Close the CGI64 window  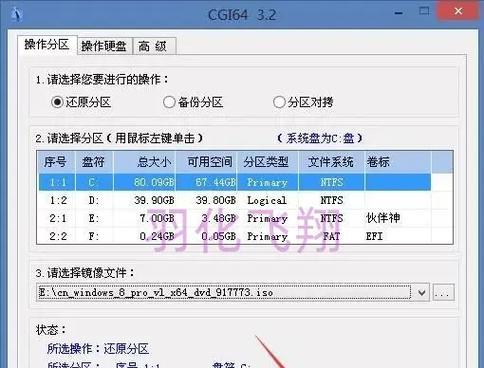click(x=458, y=11)
